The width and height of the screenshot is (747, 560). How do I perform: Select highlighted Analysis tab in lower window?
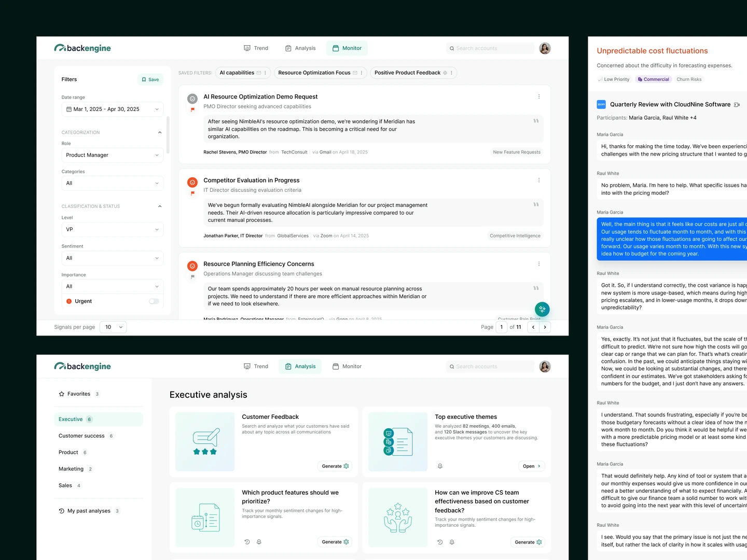[300, 367]
